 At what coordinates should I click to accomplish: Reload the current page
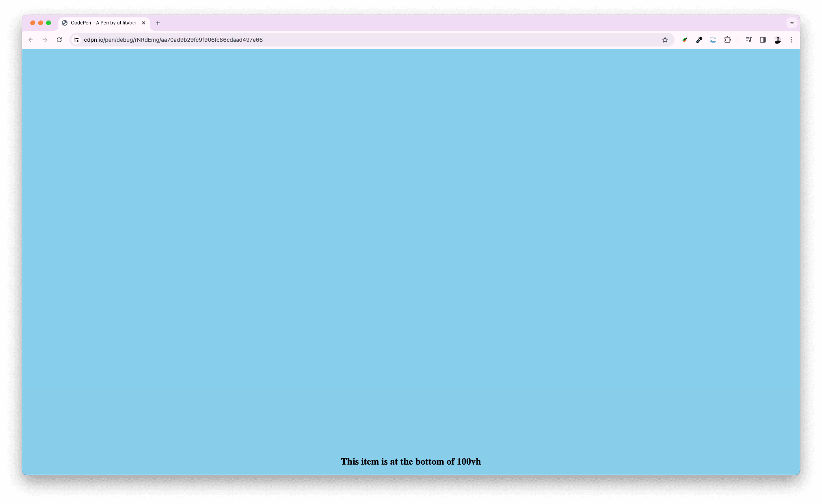click(x=59, y=40)
